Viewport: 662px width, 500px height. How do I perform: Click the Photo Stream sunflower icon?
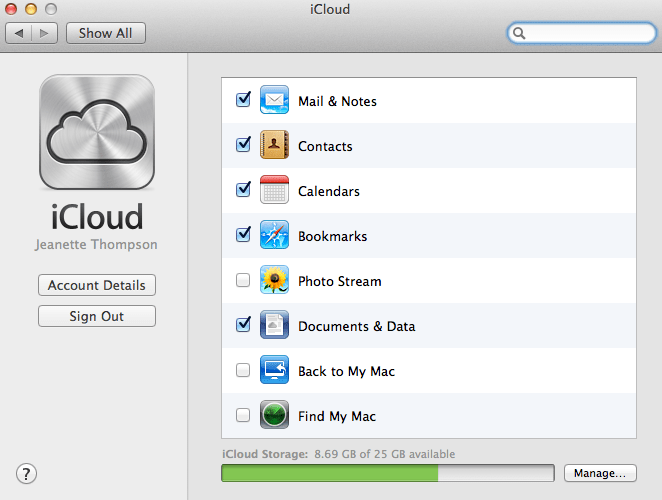(274, 280)
